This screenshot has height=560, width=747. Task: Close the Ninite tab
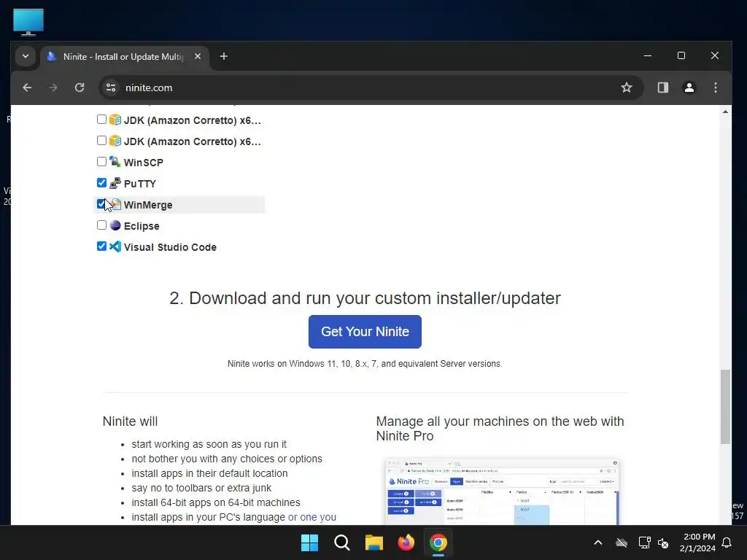[198, 56]
